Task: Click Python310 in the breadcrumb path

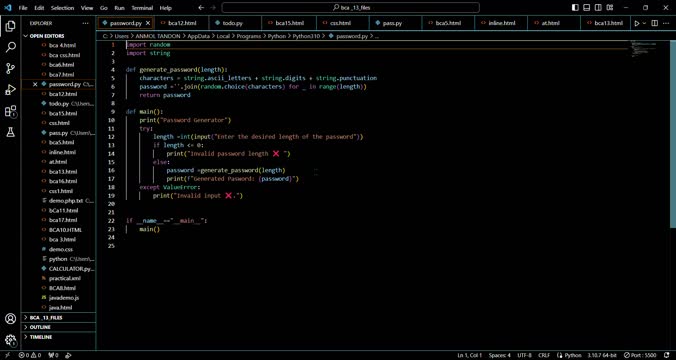Action: 306,37
